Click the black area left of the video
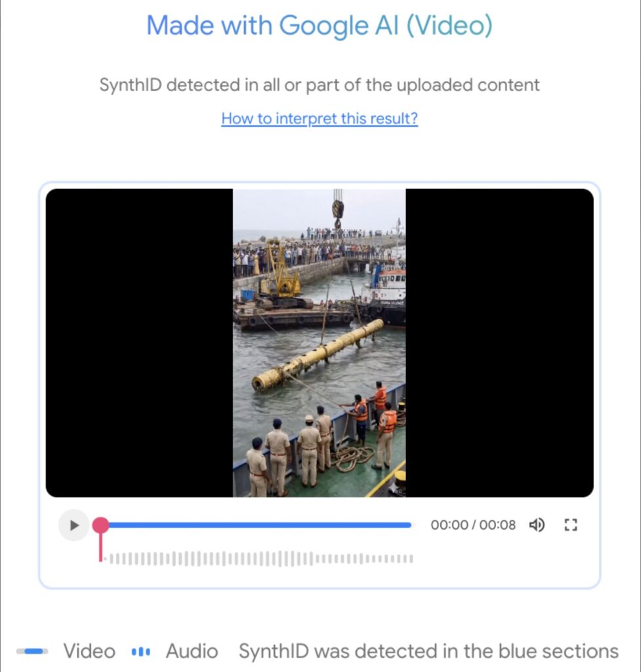The width and height of the screenshot is (641, 672). pyautogui.click(x=139, y=343)
